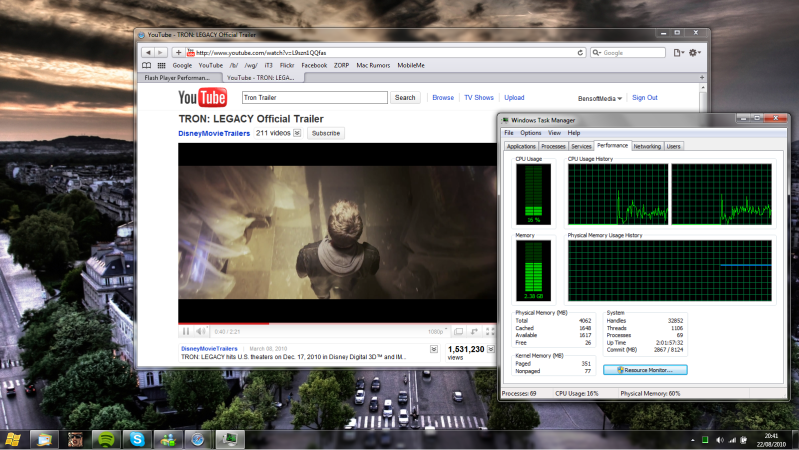Viewport: 799px width, 450px height.
Task: Show all bookmarks via the book icon
Action: click(x=146, y=65)
